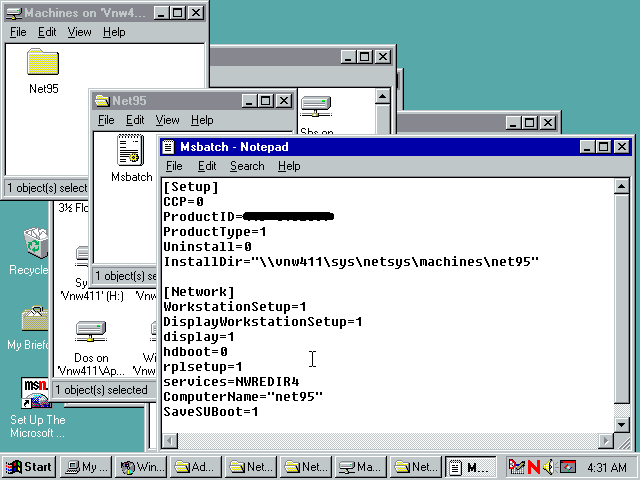640x480 pixels.
Task: Switch to Ad... taskbar button
Action: pos(196,467)
